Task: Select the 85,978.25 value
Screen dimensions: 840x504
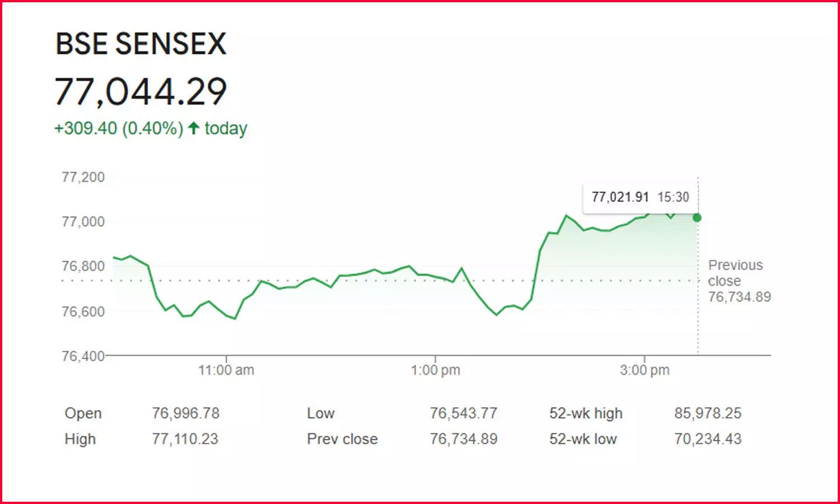Action: click(708, 413)
